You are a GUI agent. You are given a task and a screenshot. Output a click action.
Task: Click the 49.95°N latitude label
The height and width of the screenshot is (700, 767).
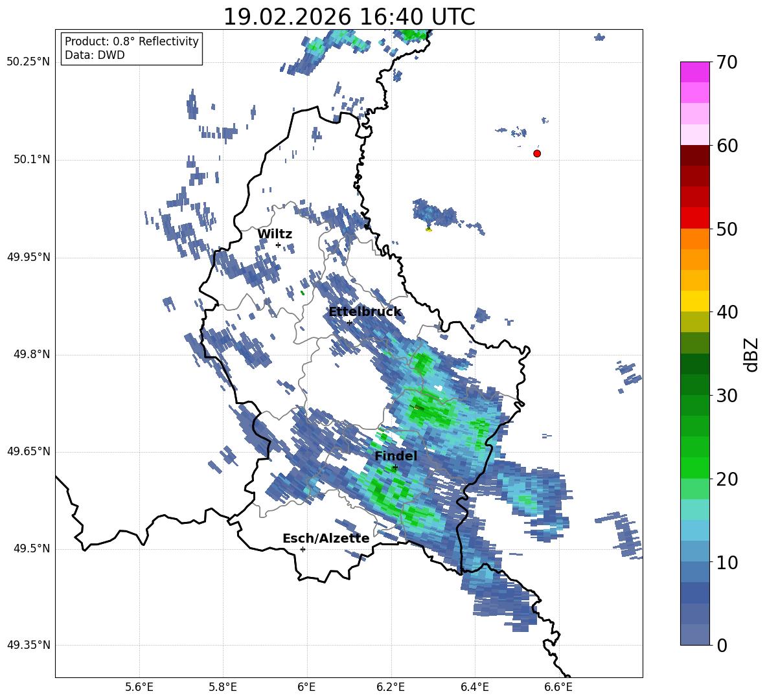click(29, 257)
